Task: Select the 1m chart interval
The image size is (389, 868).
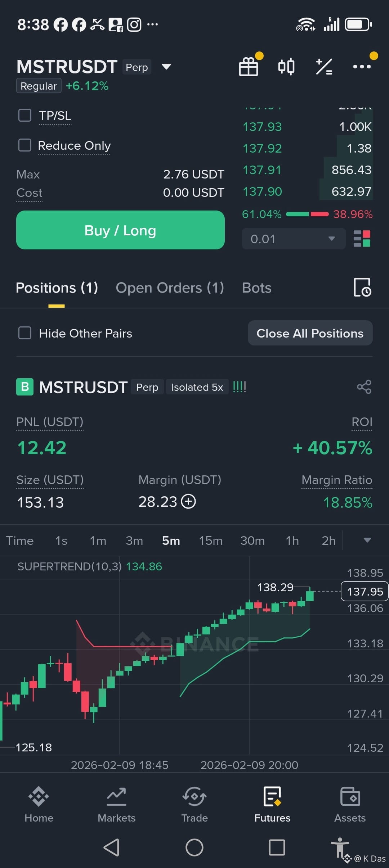Action: [x=98, y=541]
